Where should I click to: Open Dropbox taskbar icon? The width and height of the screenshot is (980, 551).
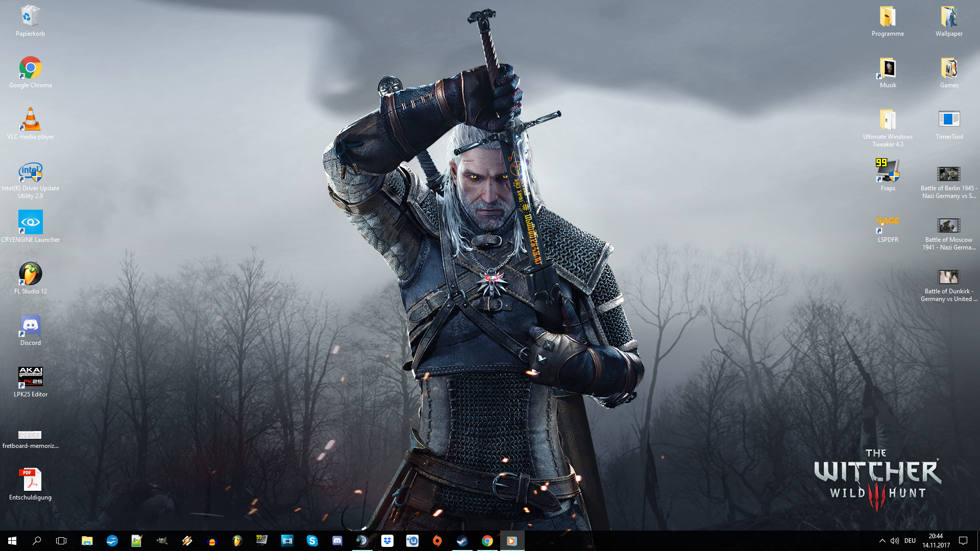point(387,541)
